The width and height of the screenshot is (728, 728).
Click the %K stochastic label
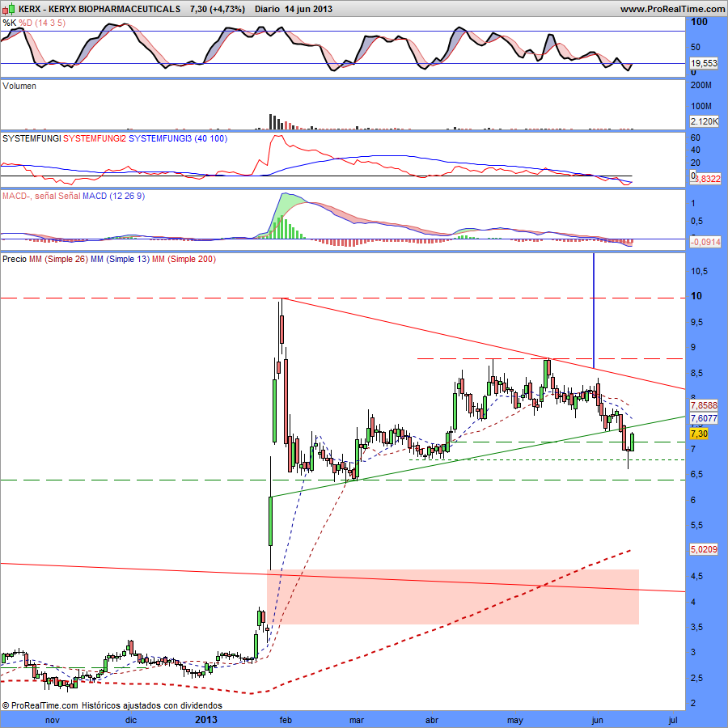click(9, 23)
